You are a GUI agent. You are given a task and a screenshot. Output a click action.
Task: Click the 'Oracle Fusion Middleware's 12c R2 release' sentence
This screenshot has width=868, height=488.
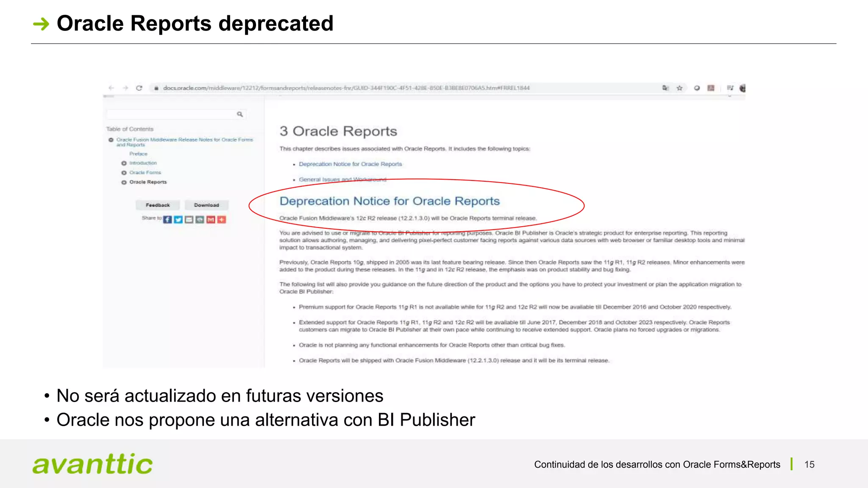tap(408, 219)
